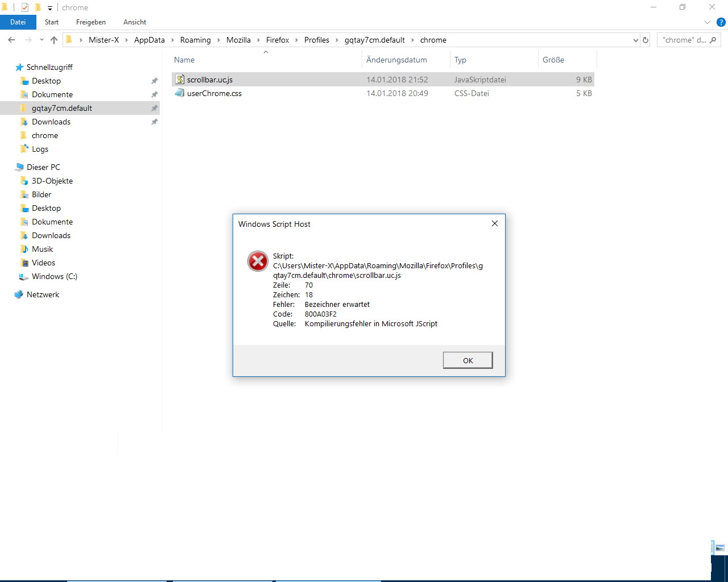Expand the breadcrumb chevron after Roaming

point(218,40)
